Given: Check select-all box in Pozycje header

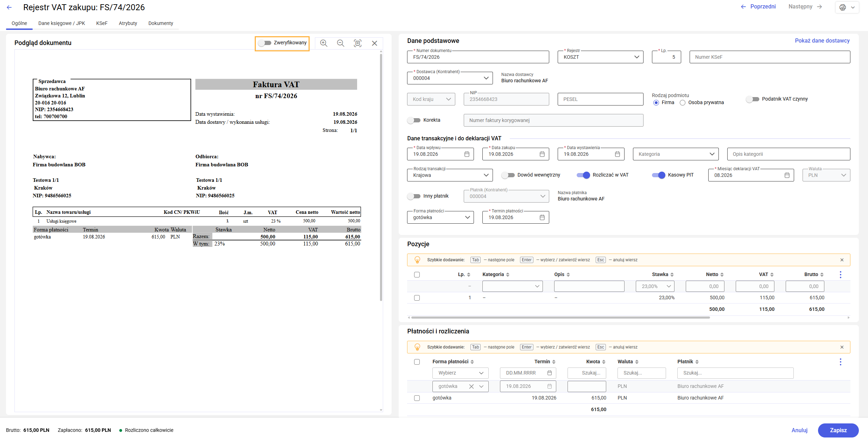Looking at the screenshot, I should point(417,275).
